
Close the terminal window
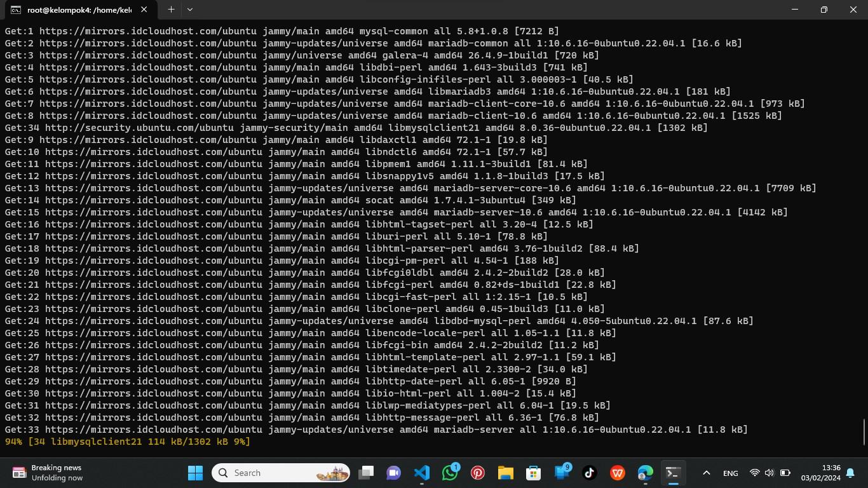click(x=853, y=10)
